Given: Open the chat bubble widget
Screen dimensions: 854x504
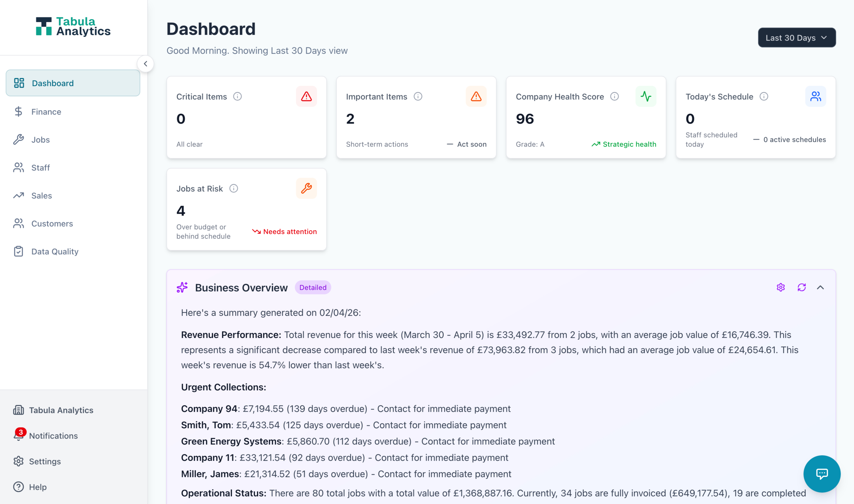Looking at the screenshot, I should (822, 474).
